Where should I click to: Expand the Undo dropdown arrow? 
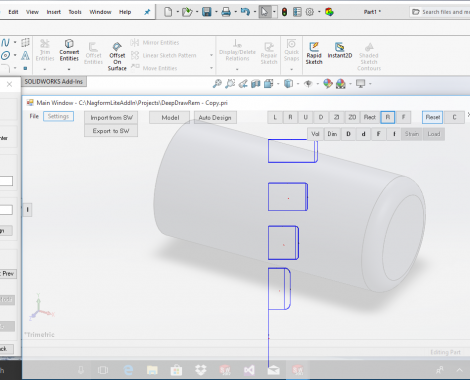[x=255, y=12]
